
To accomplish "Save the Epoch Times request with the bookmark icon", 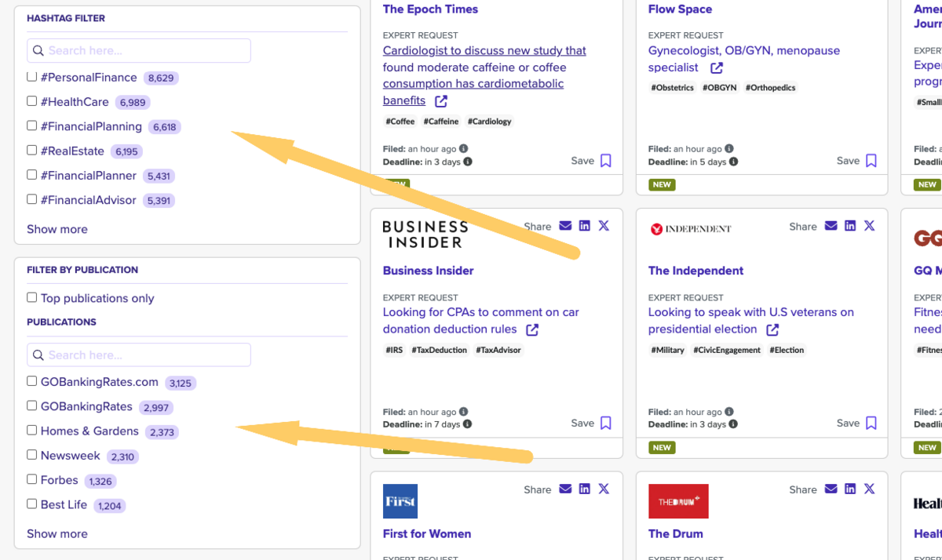I will point(605,161).
